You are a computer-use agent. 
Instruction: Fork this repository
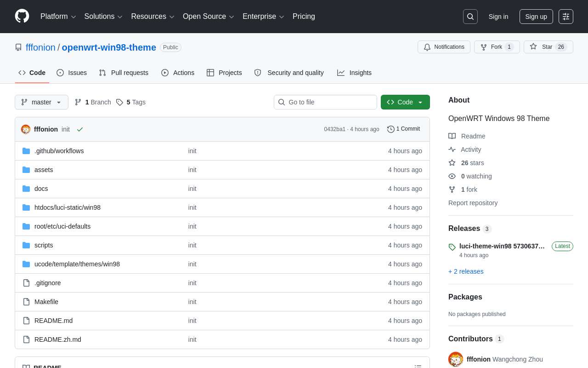[497, 47]
